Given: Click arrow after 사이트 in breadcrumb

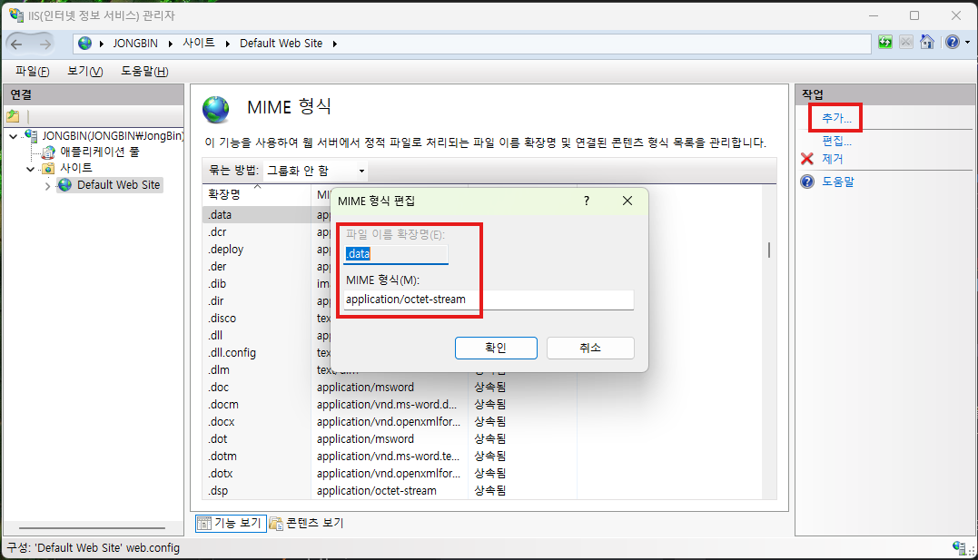Looking at the screenshot, I should tap(227, 44).
